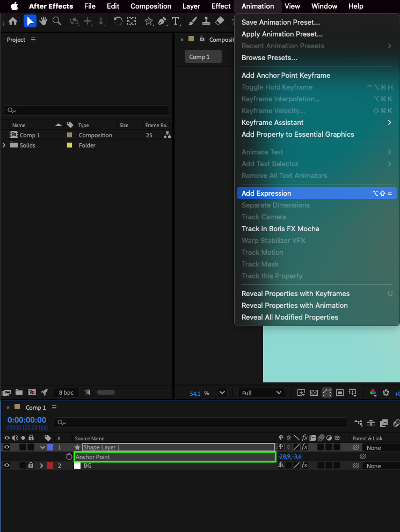Expand the Solids folder
The height and width of the screenshot is (532, 400).
tap(4, 145)
